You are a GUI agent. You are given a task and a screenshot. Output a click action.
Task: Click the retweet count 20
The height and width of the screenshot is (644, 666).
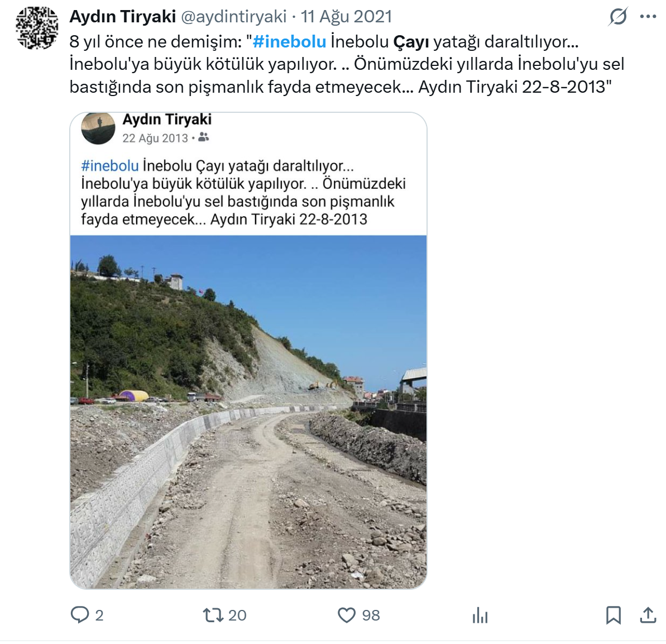coord(237,615)
